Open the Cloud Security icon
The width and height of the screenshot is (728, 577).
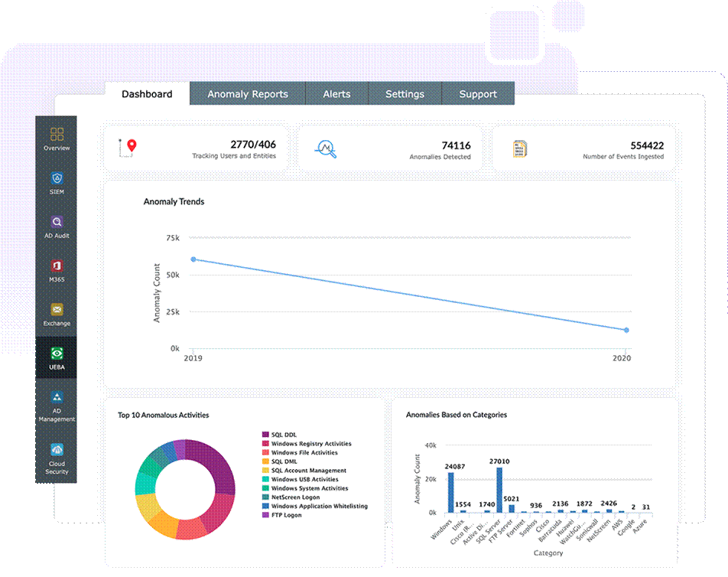click(x=57, y=451)
